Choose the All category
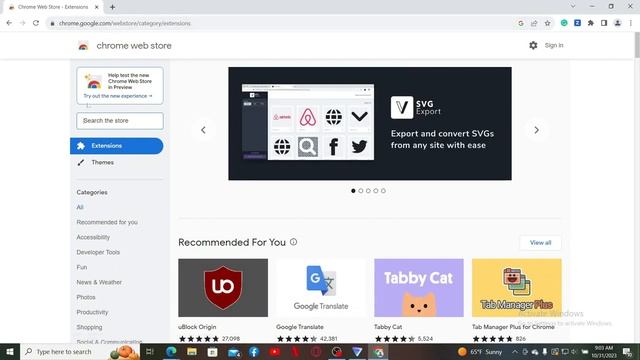 click(80, 207)
